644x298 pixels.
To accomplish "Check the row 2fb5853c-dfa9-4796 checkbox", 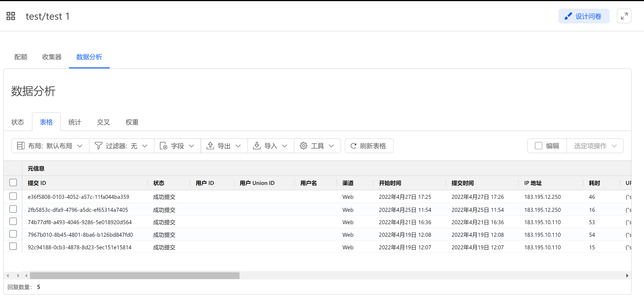I will (x=13, y=209).
